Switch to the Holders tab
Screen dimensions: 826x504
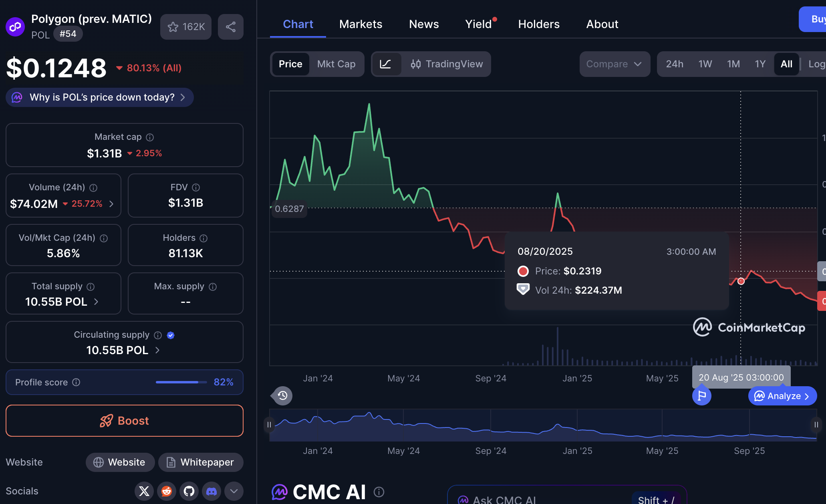(539, 24)
